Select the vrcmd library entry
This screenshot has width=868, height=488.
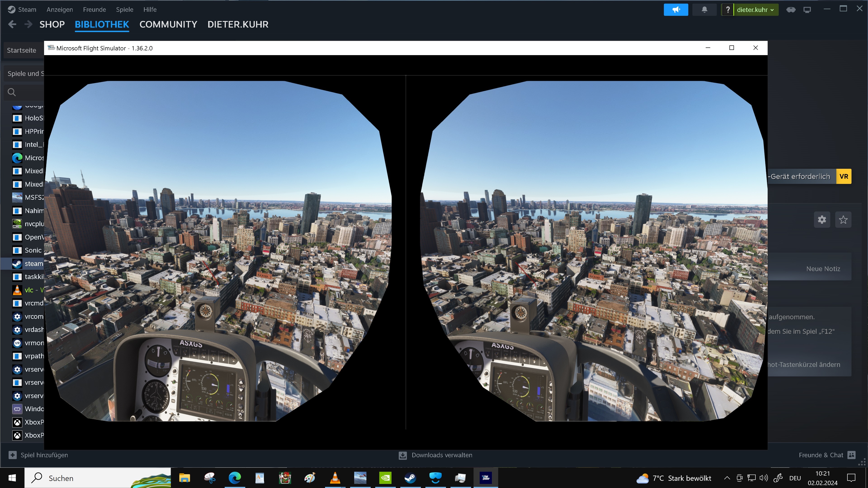(x=28, y=303)
